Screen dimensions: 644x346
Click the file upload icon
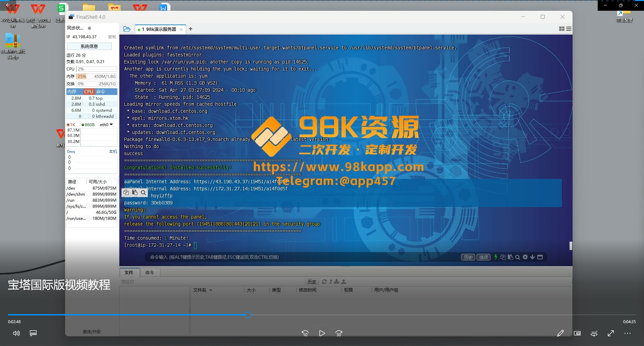click(x=344, y=282)
